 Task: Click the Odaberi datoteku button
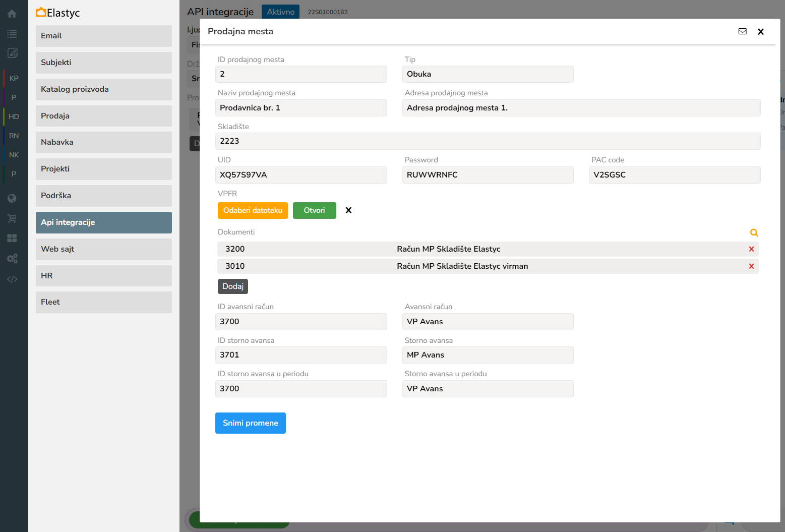pos(253,210)
